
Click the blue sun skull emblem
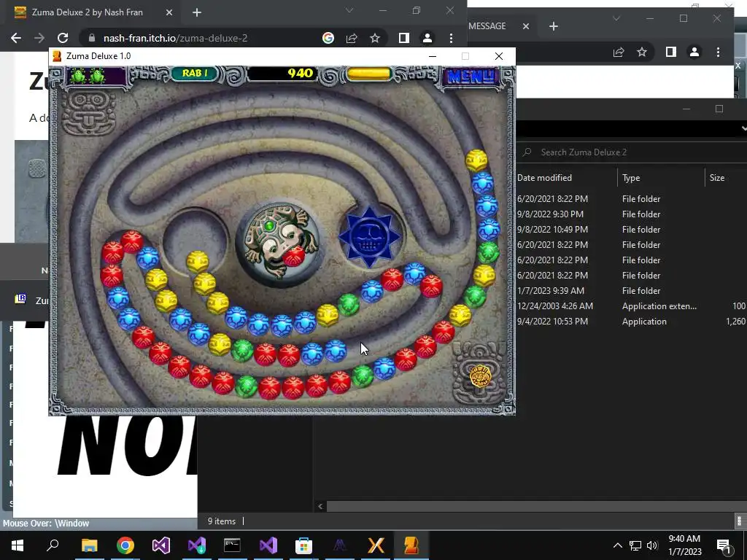click(x=369, y=237)
